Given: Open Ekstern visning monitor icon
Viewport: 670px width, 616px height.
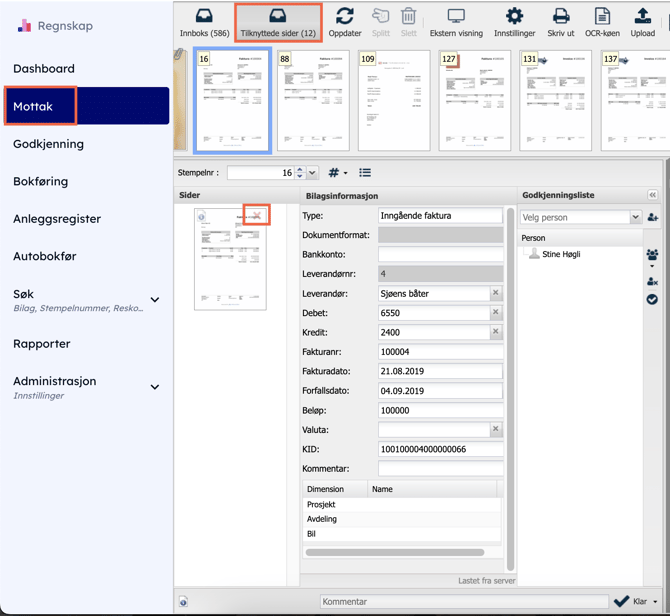Looking at the screenshot, I should [x=456, y=22].
